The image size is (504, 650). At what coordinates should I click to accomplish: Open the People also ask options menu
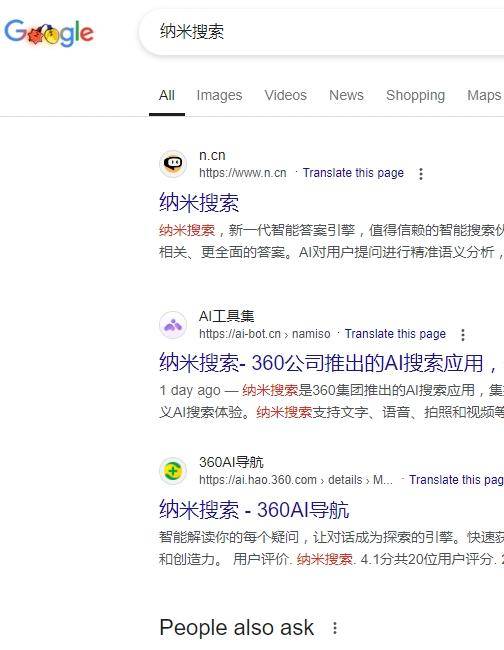pos(334,628)
